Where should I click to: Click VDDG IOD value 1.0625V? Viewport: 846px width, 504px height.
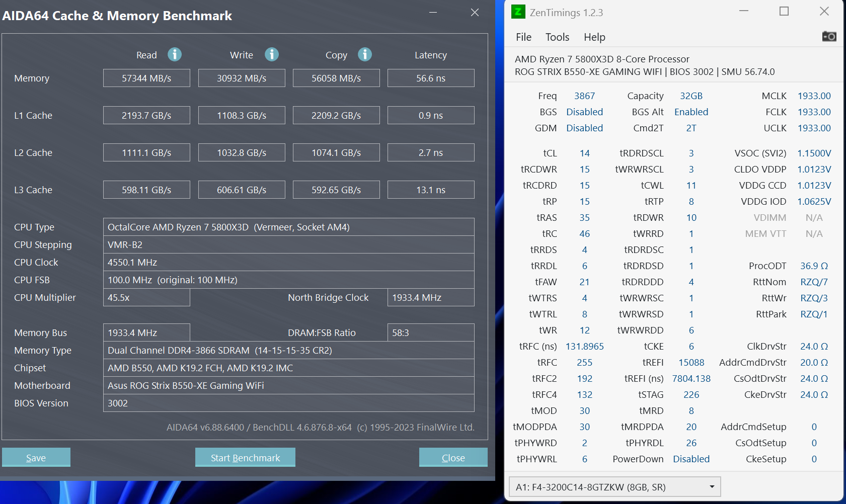[x=814, y=201]
